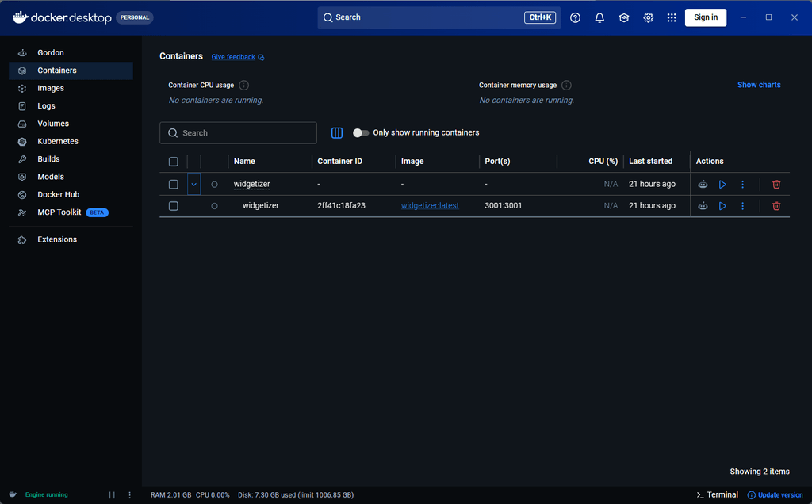This screenshot has height=504, width=812.
Task: Open more actions for widgetizer group
Action: pyautogui.click(x=742, y=184)
